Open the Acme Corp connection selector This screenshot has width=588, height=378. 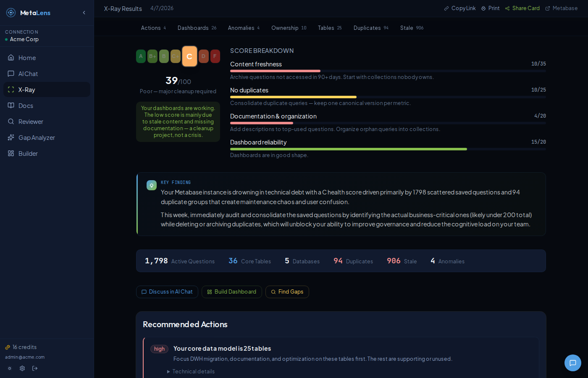pos(24,39)
